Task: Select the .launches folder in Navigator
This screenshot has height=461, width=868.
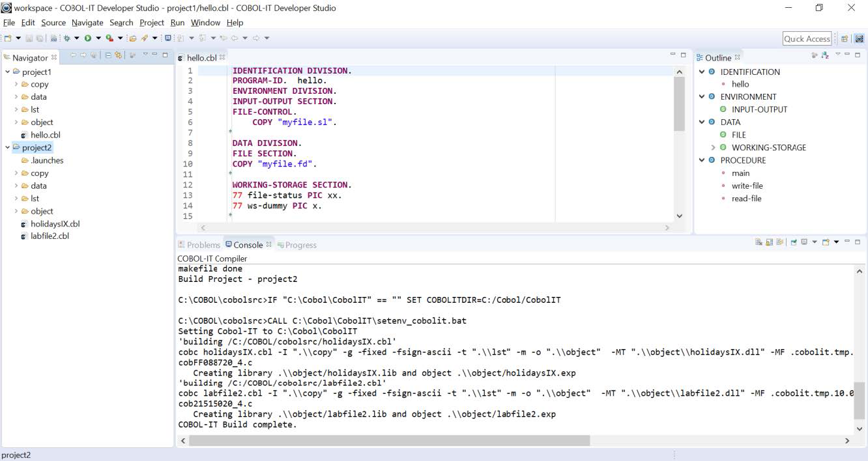Action: [x=47, y=160]
